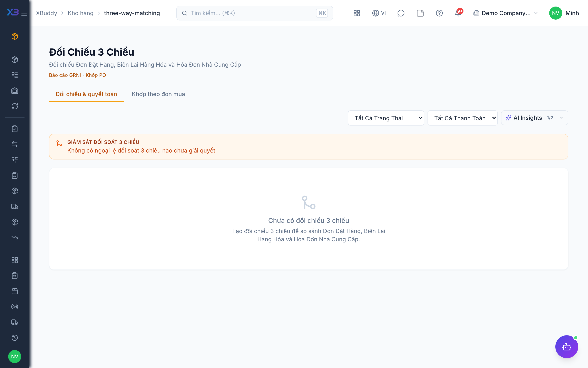This screenshot has width=588, height=368.
Task: Open the history clock sidebar icon
Action: click(x=14, y=338)
